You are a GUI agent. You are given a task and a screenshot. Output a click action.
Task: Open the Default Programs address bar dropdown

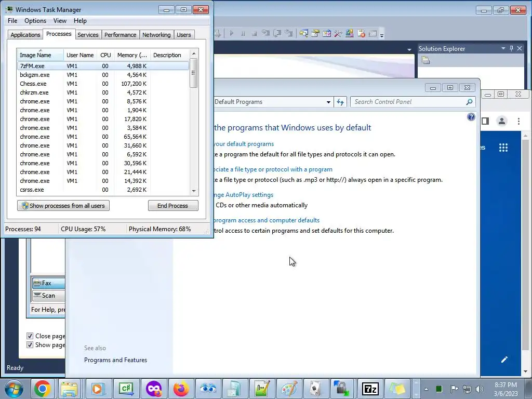(x=328, y=102)
